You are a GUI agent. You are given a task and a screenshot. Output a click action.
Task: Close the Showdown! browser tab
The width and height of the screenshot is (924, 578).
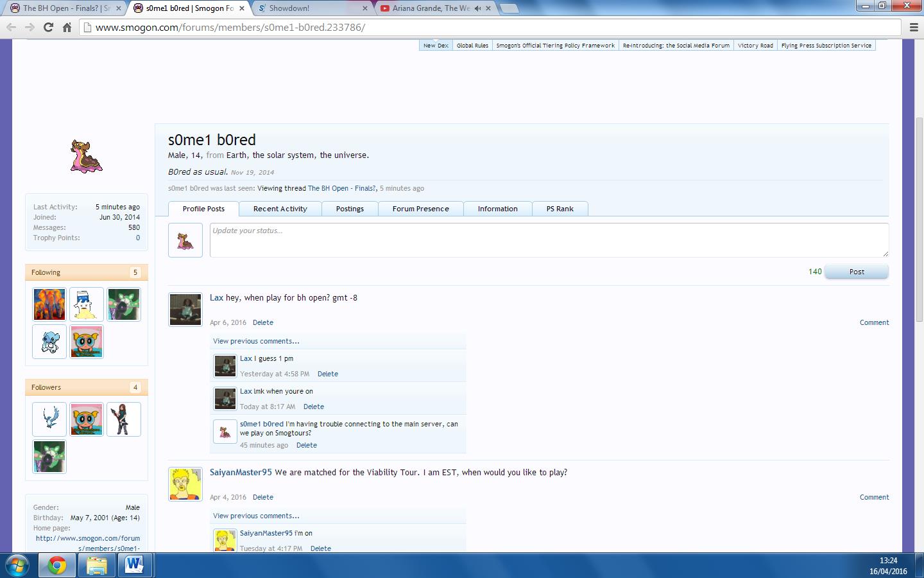pyautogui.click(x=365, y=8)
